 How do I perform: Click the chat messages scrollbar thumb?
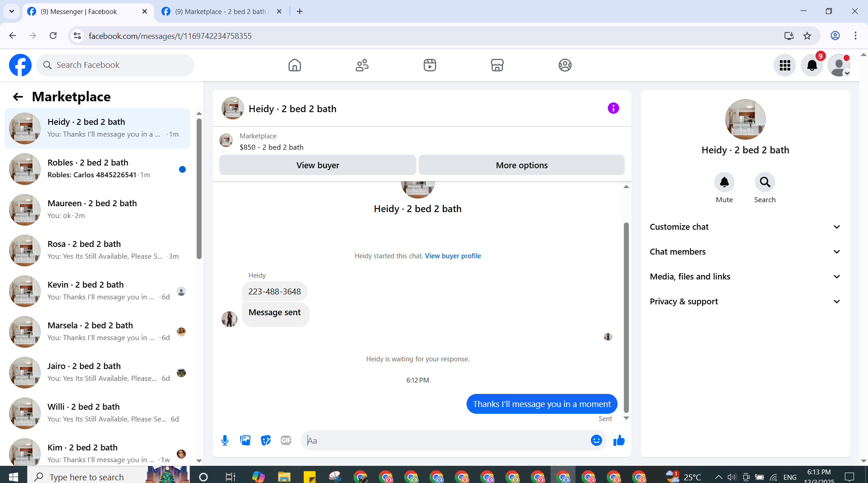pyautogui.click(x=626, y=318)
